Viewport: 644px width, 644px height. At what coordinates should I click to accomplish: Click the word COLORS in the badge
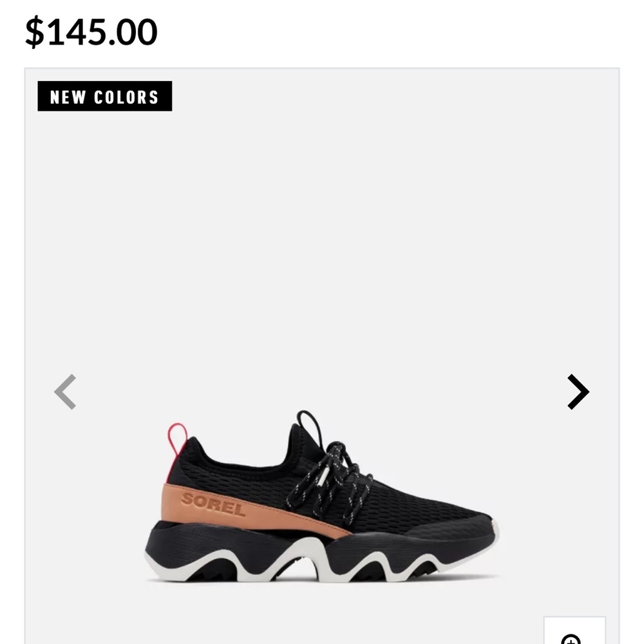[126, 97]
